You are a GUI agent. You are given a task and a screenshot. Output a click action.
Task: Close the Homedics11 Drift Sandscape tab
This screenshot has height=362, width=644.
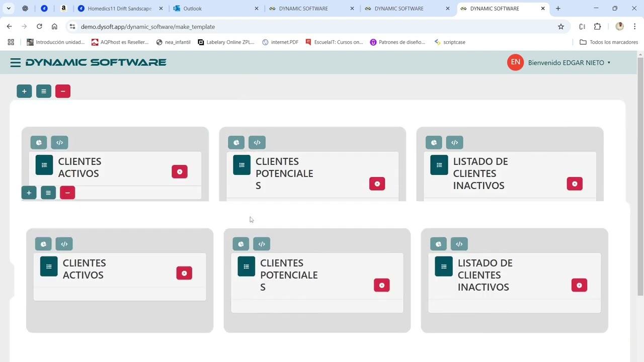tap(160, 9)
